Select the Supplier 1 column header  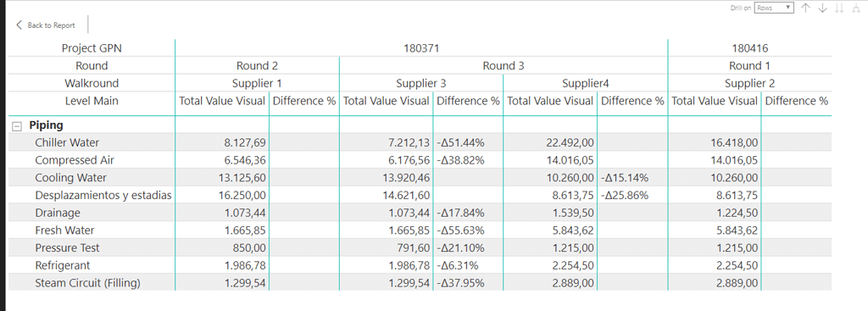257,84
